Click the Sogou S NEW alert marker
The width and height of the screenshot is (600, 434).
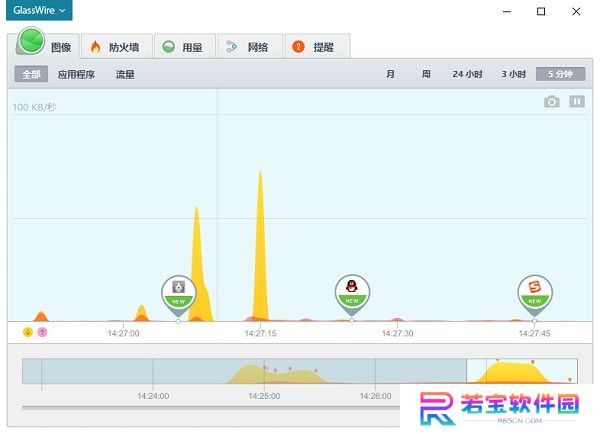(x=535, y=295)
